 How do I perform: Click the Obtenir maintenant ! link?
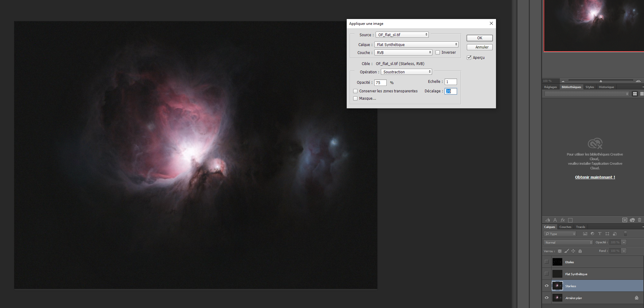(x=595, y=177)
